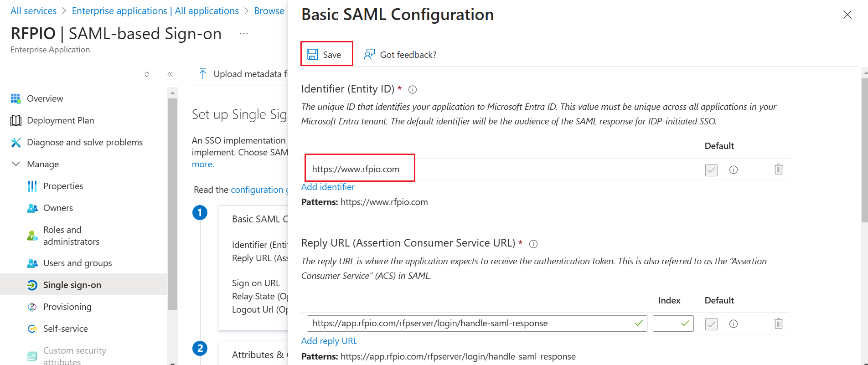
Task: Click the Upload metadata file arrow icon
Action: [x=203, y=73]
